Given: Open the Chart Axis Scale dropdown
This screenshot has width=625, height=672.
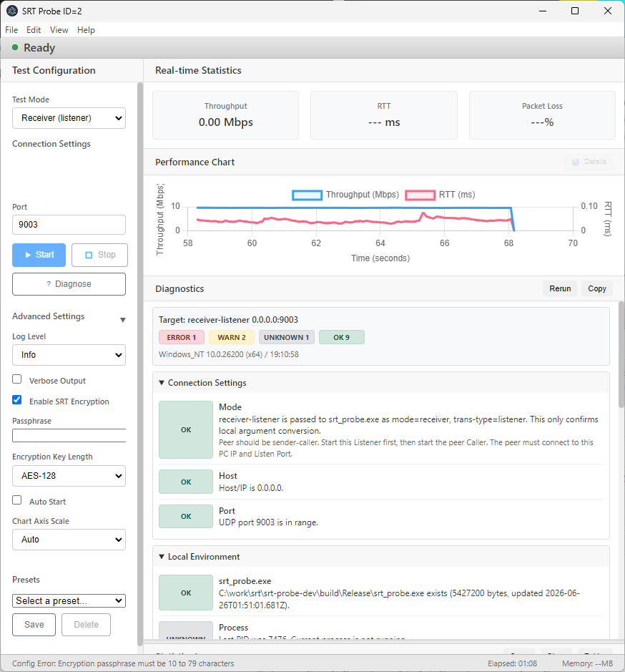Looking at the screenshot, I should pos(69,540).
